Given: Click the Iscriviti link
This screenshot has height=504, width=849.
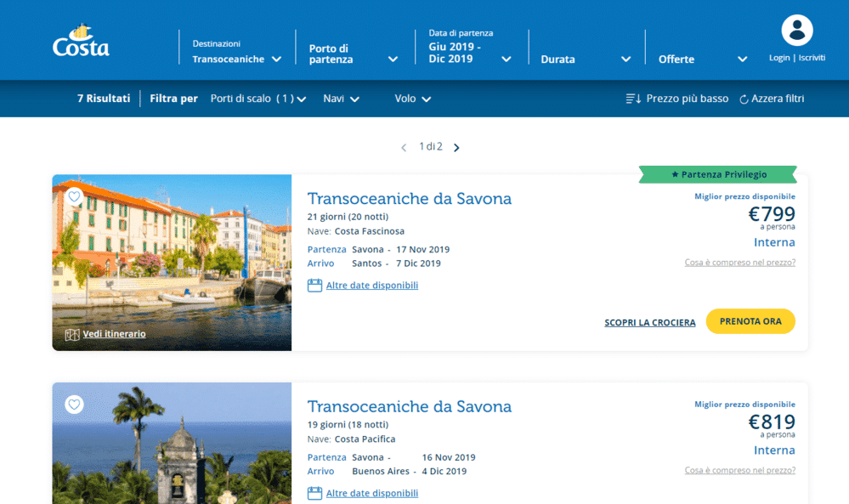Looking at the screenshot, I should coord(812,58).
